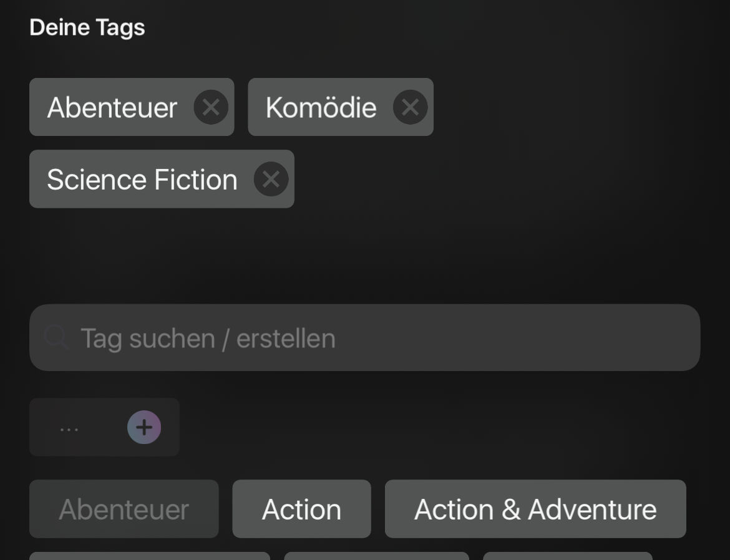Select the Action & Adventure suggestion

[x=535, y=509]
